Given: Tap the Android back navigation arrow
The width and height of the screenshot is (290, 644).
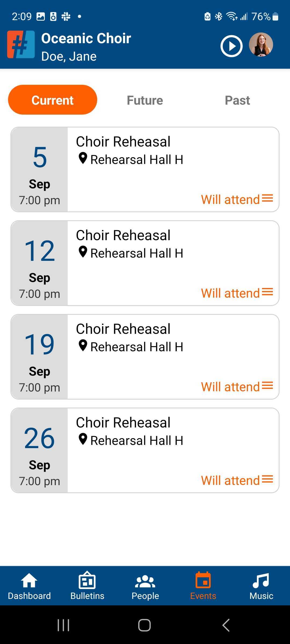Looking at the screenshot, I should [x=226, y=625].
